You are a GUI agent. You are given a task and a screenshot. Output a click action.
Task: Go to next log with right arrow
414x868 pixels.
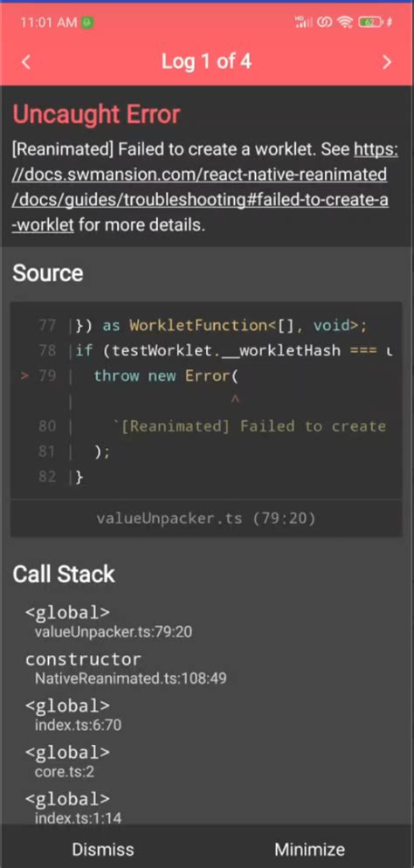[x=388, y=62]
